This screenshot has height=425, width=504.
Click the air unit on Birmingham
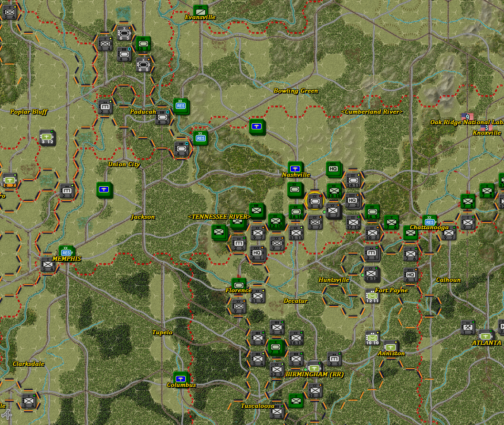[x=314, y=368]
